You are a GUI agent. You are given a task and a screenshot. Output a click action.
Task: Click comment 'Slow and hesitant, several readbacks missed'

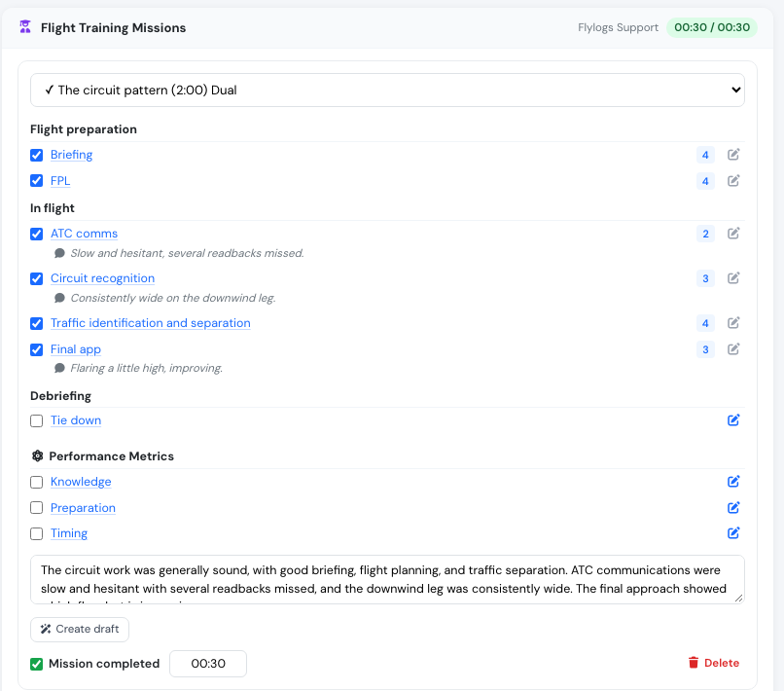[x=187, y=253]
